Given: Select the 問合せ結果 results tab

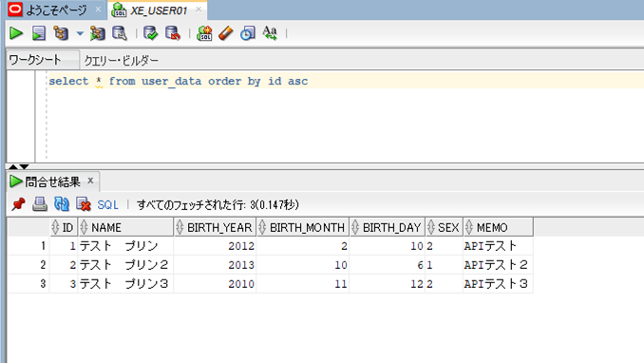Looking at the screenshot, I should click(x=52, y=181).
